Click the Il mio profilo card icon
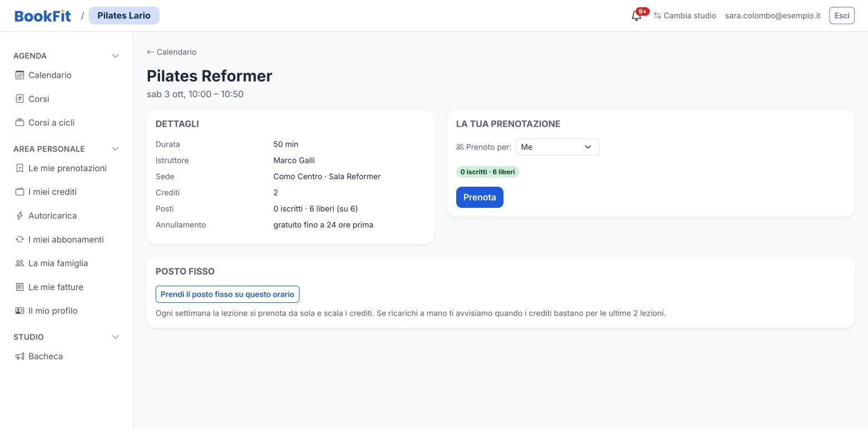The height and width of the screenshot is (429, 868). coord(19,311)
